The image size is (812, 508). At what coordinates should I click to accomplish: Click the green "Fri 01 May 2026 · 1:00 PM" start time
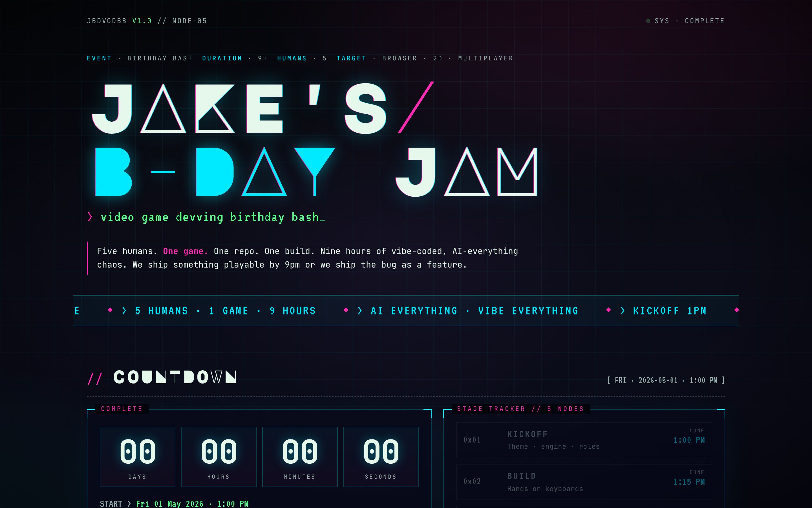pos(192,504)
